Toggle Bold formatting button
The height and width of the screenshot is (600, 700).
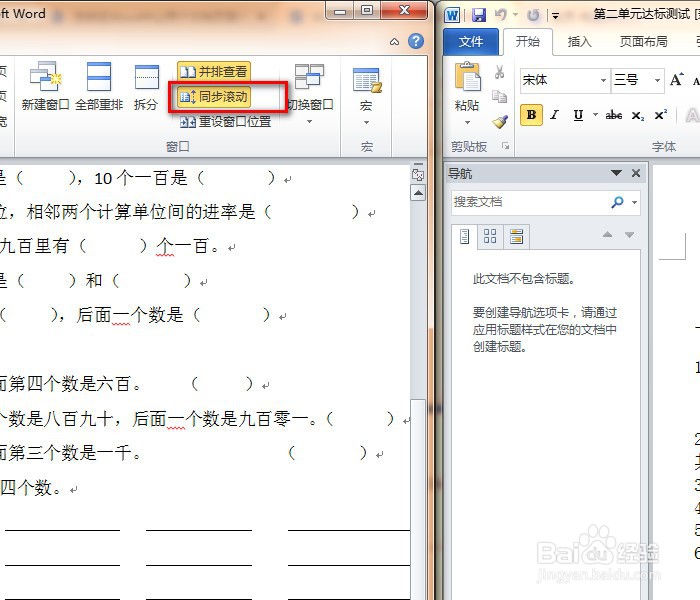click(x=531, y=115)
